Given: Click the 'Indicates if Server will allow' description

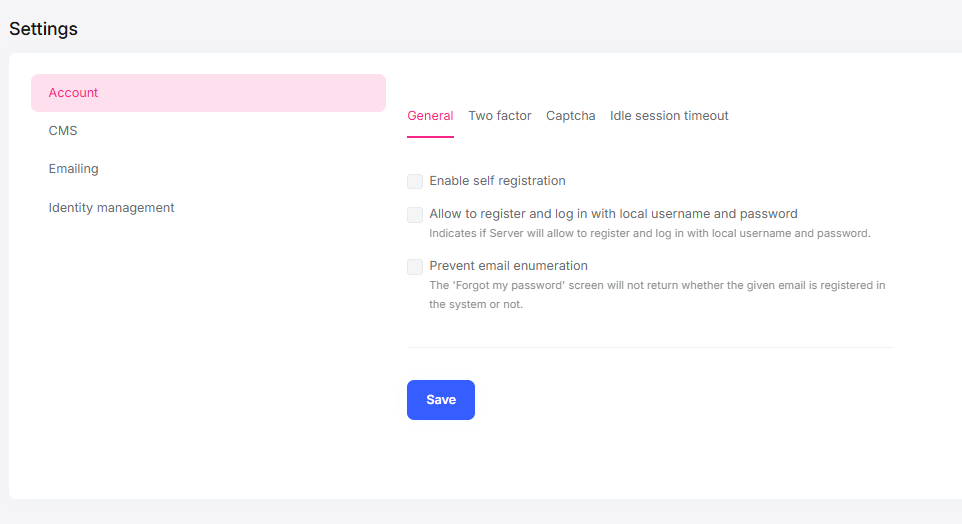Looking at the screenshot, I should [x=650, y=234].
